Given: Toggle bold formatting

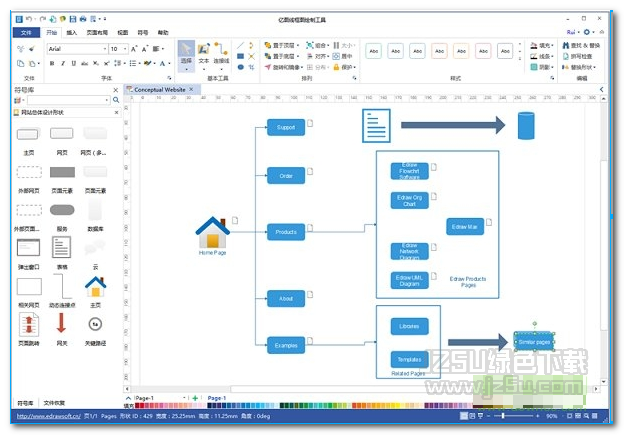Looking at the screenshot, I should pos(52,63).
